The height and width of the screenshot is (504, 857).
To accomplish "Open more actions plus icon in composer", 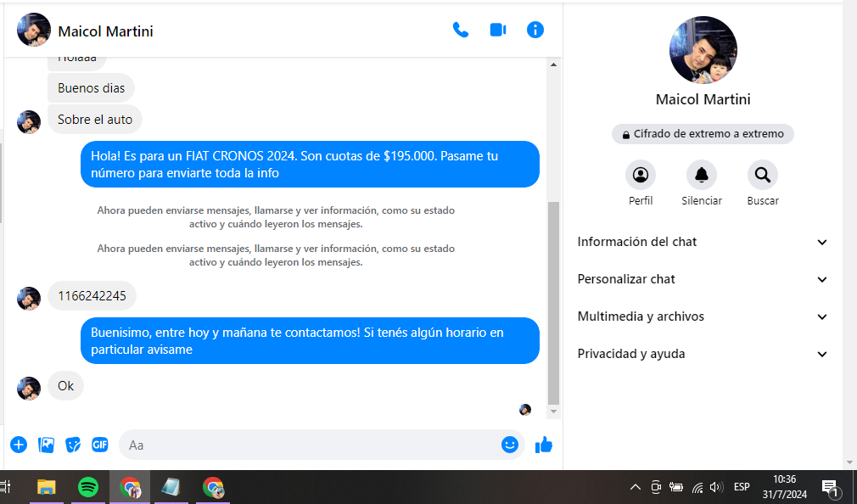I will click(x=19, y=445).
